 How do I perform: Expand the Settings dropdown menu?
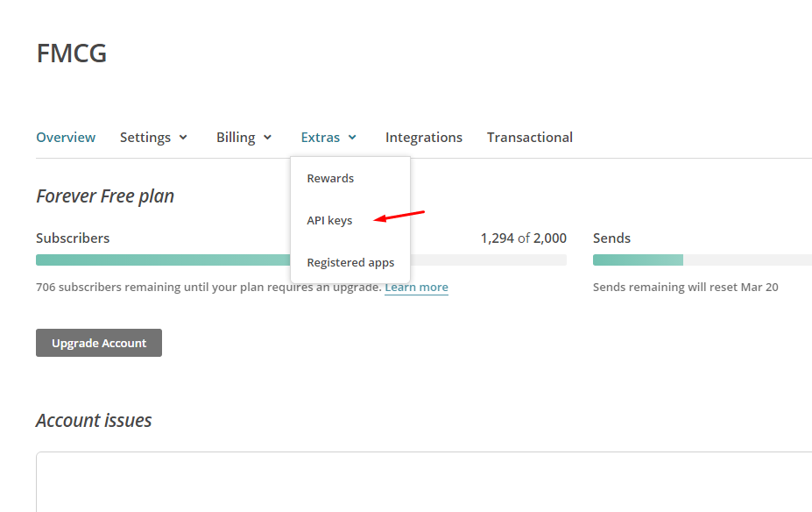(153, 138)
